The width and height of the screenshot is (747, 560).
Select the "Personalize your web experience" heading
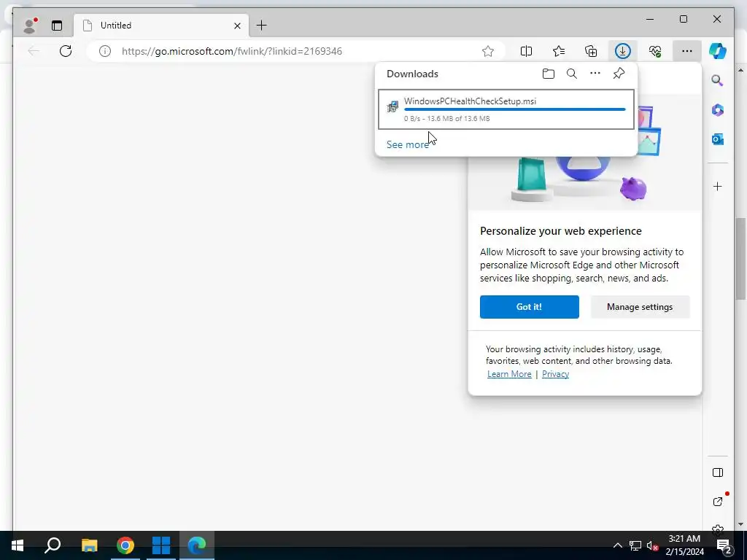[561, 231]
